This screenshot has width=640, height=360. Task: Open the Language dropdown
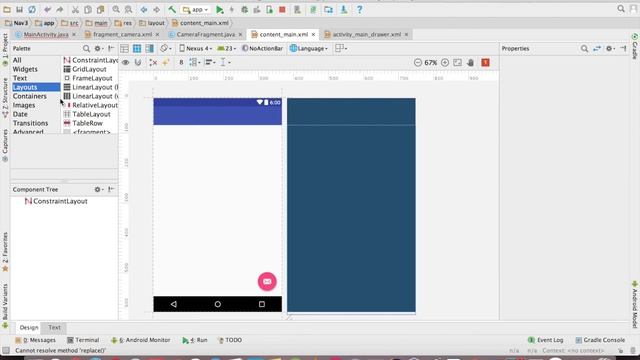(x=309, y=49)
